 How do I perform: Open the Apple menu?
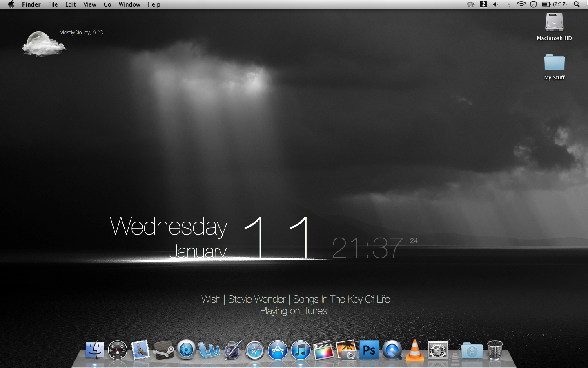tap(11, 4)
